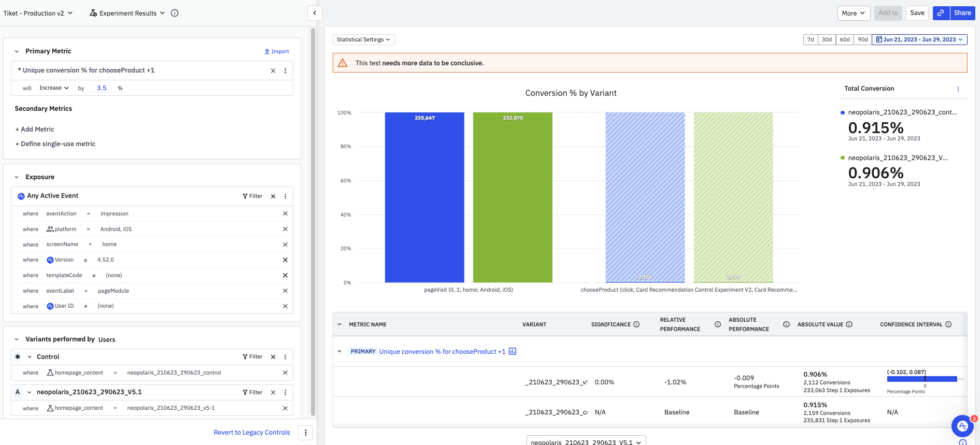Screen dimensions: 980x445
Task: Open info tooltip beside Experiment Results
Action: 175,13
